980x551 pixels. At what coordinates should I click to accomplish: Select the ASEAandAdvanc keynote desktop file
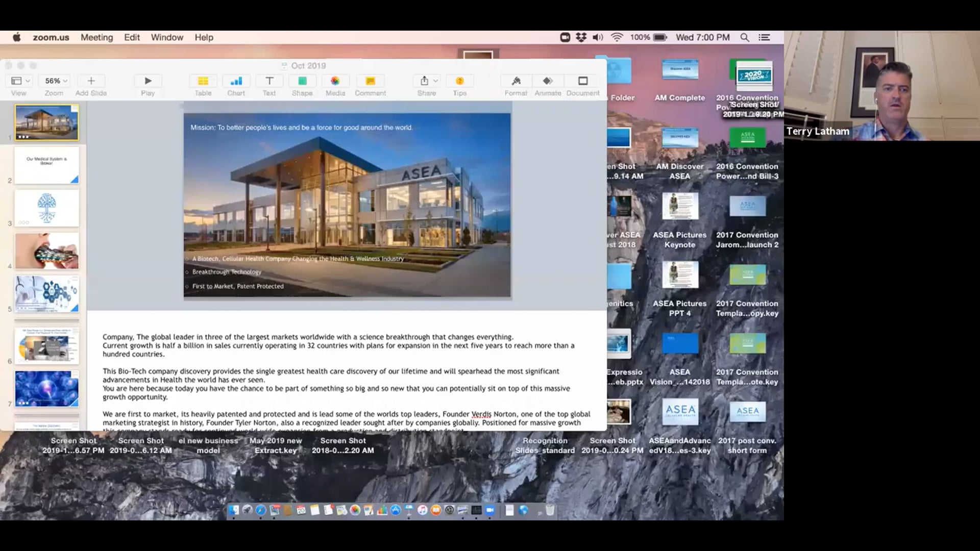pos(680,428)
